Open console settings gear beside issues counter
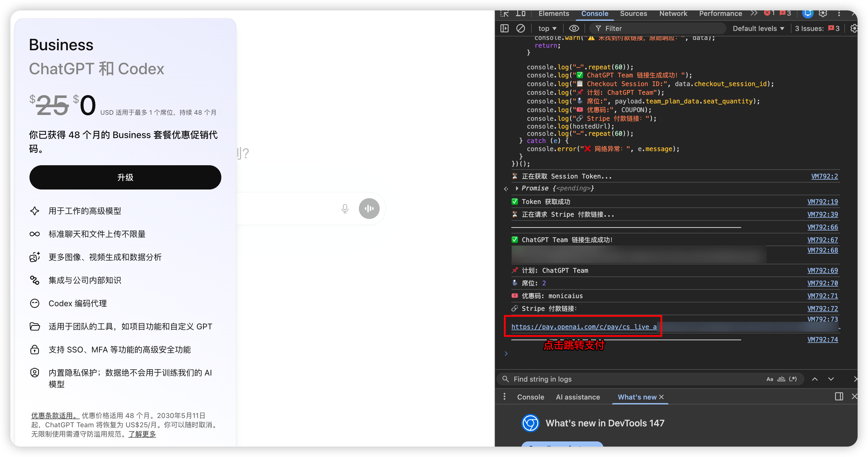The image size is (868, 457). (854, 28)
